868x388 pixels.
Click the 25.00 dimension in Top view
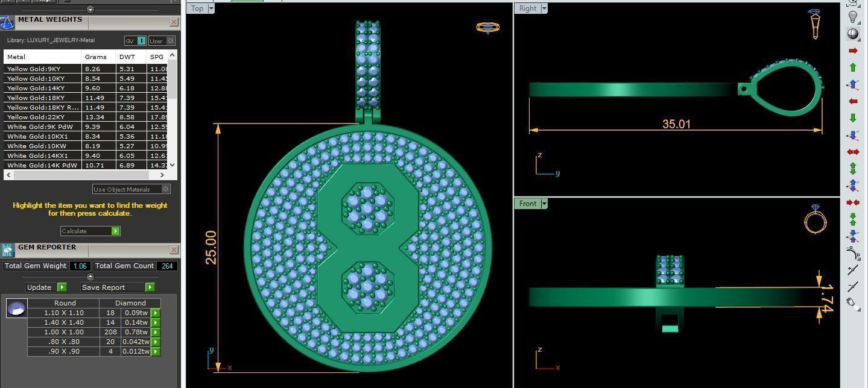[211, 247]
